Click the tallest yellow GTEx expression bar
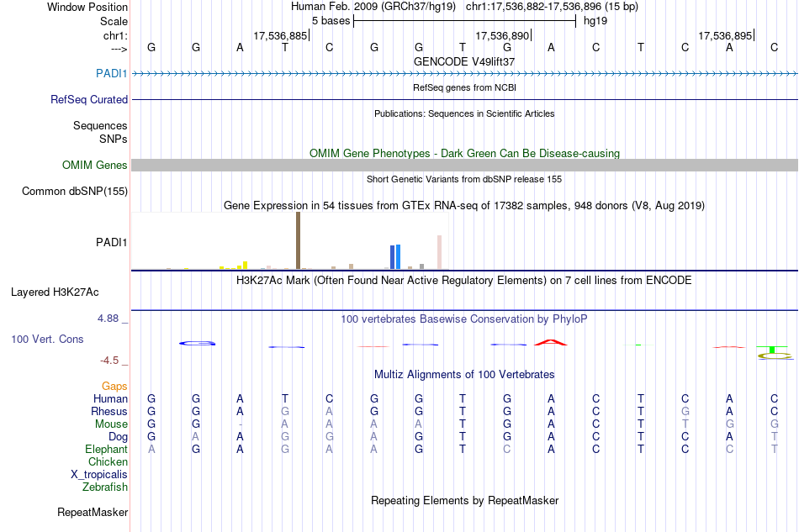The width and height of the screenshot is (799, 532). [245, 266]
